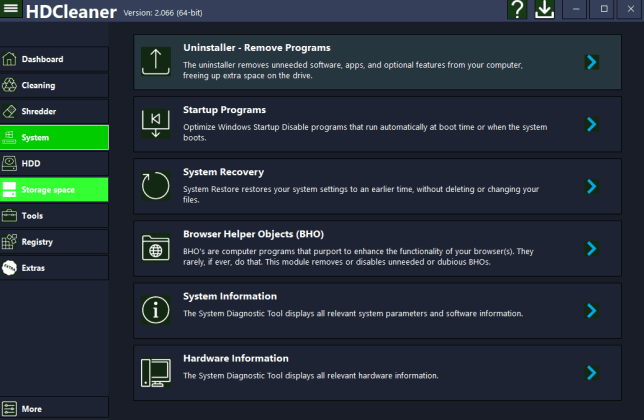Expand Startup Programs with right chevron
The height and width of the screenshot is (420, 644).
[x=591, y=124]
